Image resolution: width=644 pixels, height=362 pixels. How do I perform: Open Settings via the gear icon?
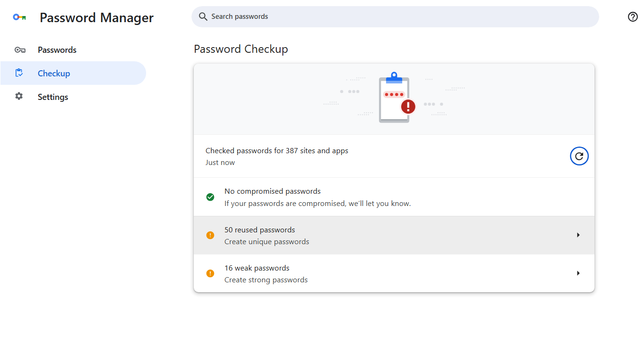tap(19, 96)
